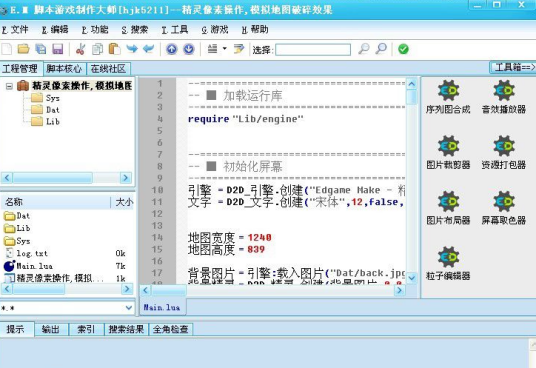Click project tree scrollbar right arrow
This screenshot has width=536, height=368.
[x=125, y=178]
